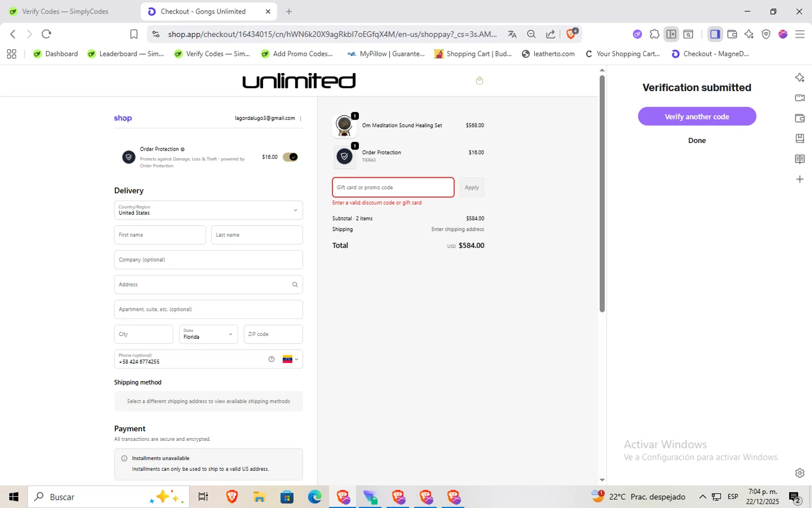This screenshot has width=812, height=508.
Task: Open the Add Promo Codes bookmark
Action: pos(297,54)
